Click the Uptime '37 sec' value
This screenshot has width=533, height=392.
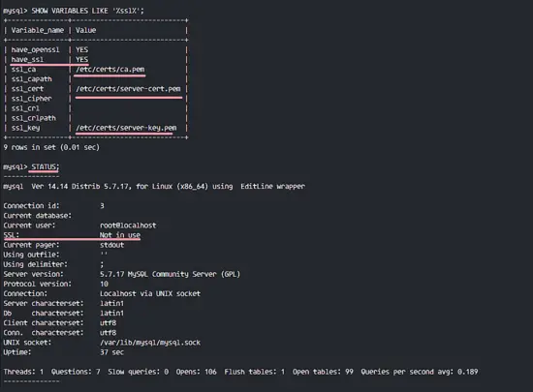111,352
